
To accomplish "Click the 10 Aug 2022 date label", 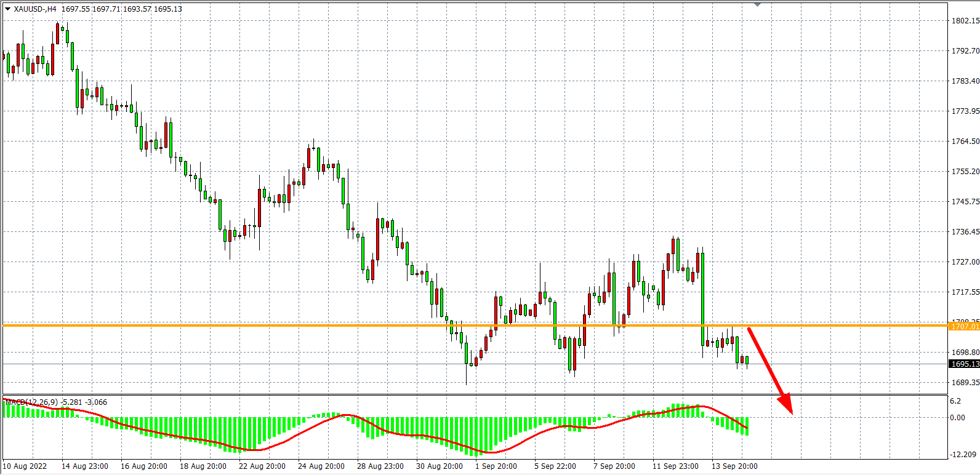I will point(25,466).
